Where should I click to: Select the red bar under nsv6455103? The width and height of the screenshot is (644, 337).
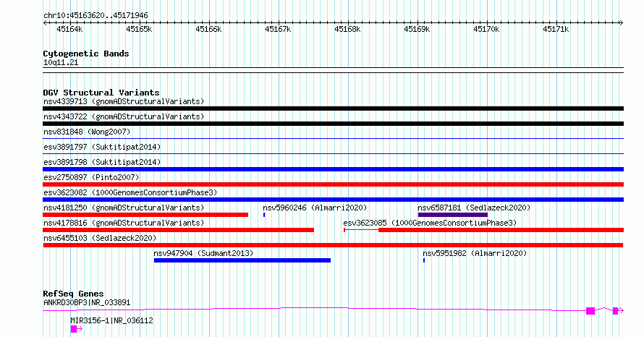pyautogui.click(x=333, y=245)
